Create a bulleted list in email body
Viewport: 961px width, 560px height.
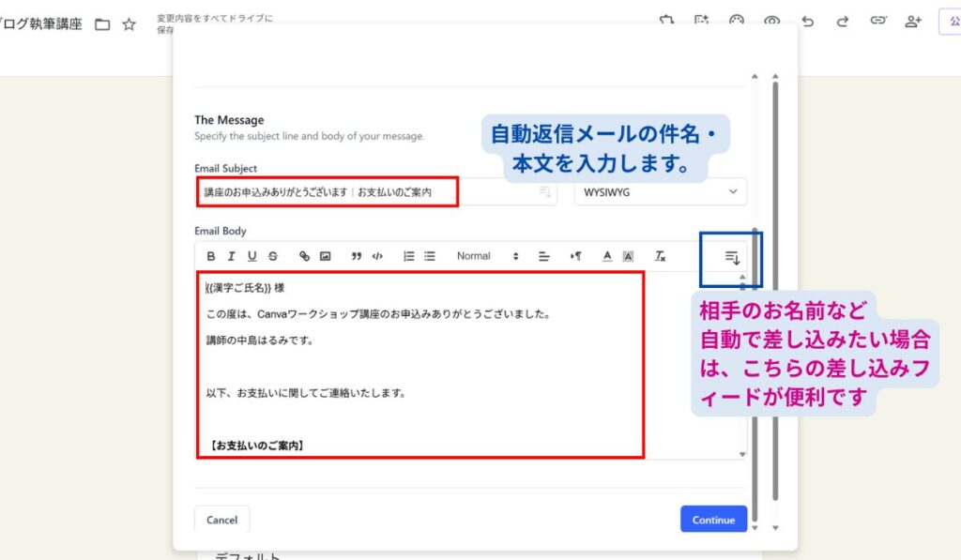pos(430,256)
